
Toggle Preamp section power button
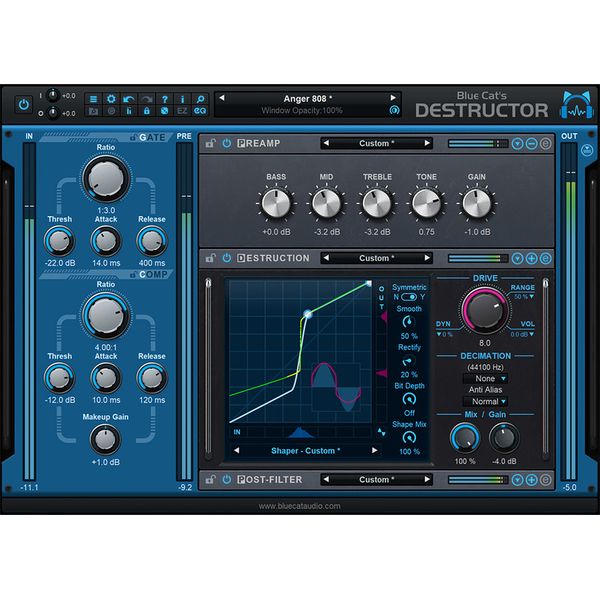tap(227, 143)
